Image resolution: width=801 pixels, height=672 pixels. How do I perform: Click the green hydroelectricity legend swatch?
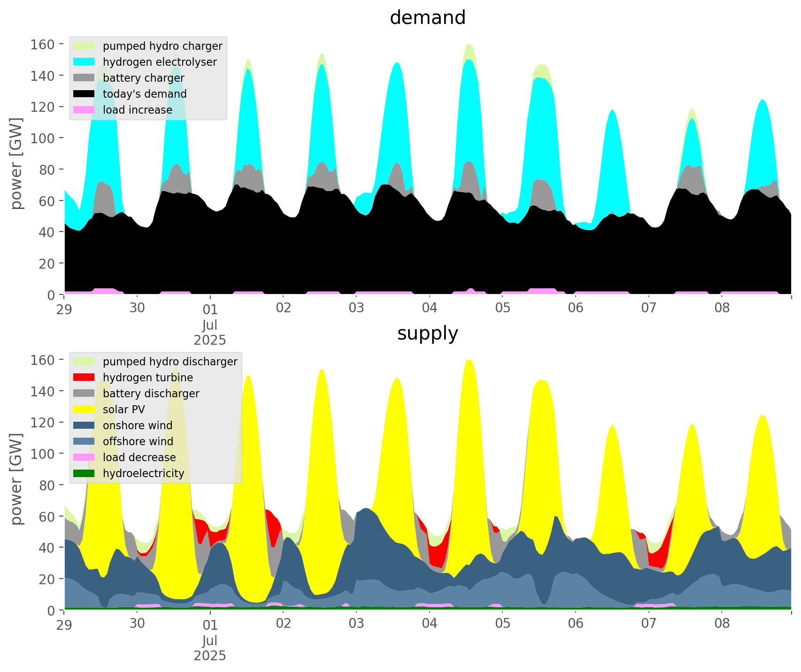[x=84, y=473]
